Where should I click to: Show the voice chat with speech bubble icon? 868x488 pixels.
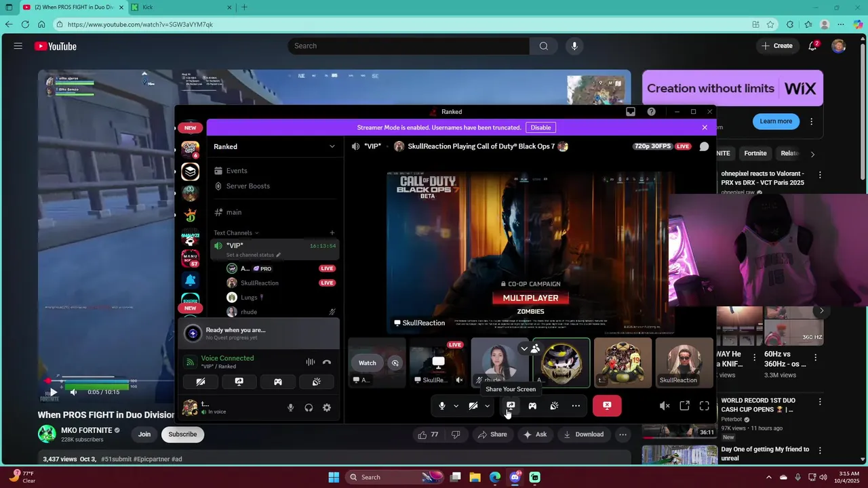click(x=705, y=146)
